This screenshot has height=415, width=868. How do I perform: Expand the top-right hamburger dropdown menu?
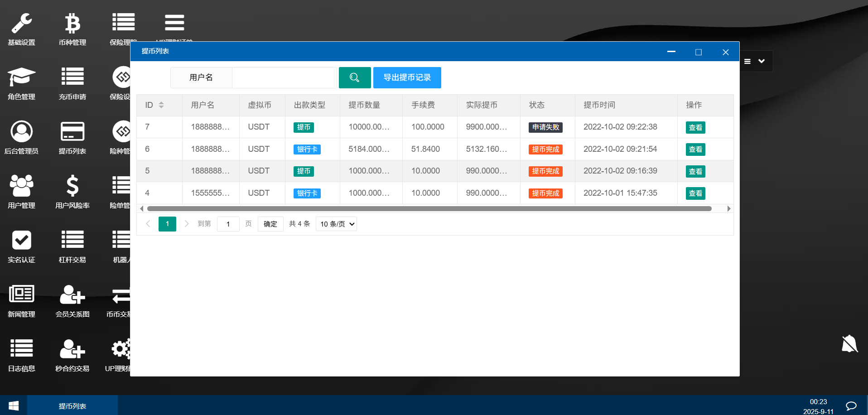click(x=755, y=61)
